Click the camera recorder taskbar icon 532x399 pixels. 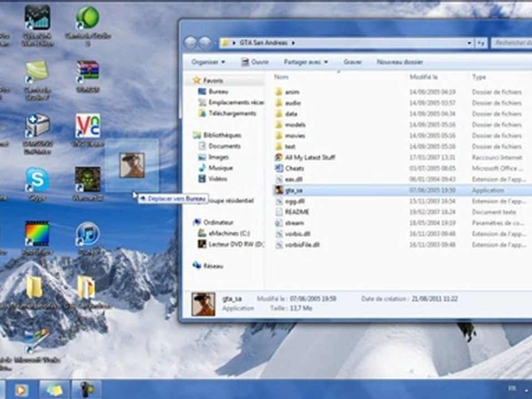pyautogui.click(x=86, y=390)
